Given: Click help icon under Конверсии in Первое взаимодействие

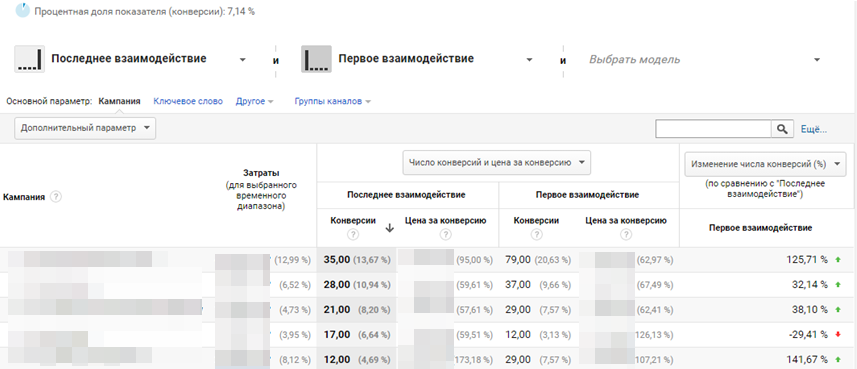Looking at the screenshot, I should [536, 234].
